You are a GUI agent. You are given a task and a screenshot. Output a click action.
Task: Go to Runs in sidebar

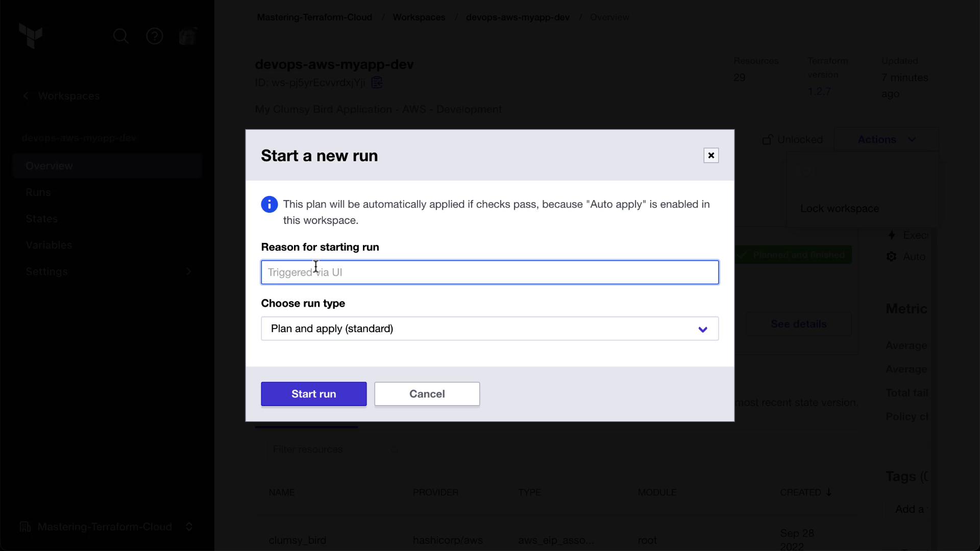pyautogui.click(x=38, y=192)
